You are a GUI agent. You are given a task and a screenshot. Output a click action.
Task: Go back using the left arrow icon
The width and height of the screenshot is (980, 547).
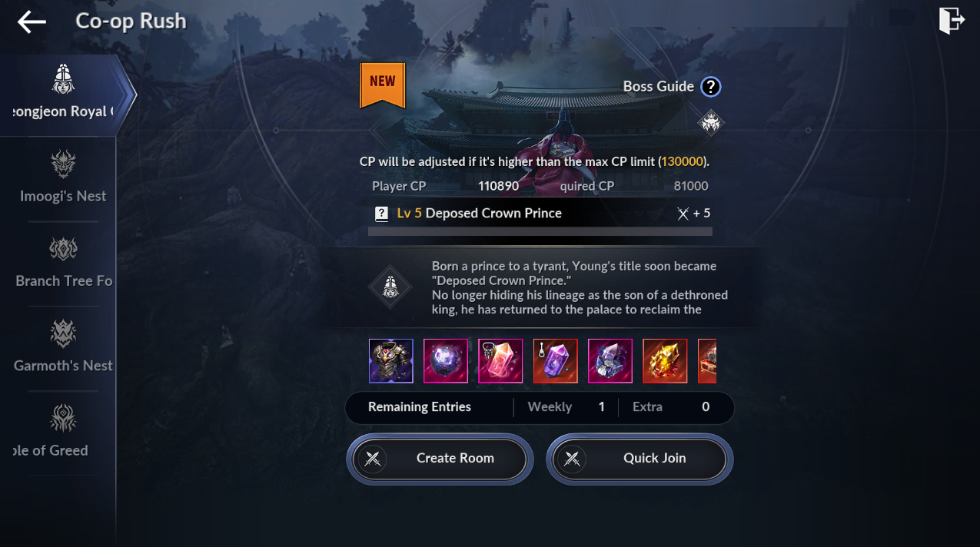[32, 22]
